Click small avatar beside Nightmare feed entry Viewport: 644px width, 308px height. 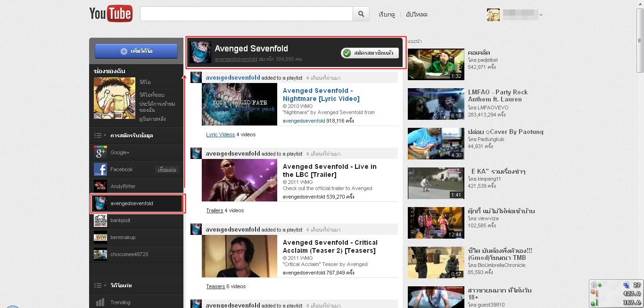196,77
